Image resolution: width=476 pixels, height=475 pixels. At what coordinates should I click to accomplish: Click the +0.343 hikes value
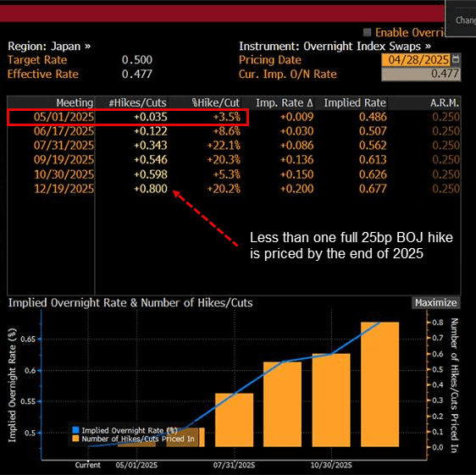(151, 146)
